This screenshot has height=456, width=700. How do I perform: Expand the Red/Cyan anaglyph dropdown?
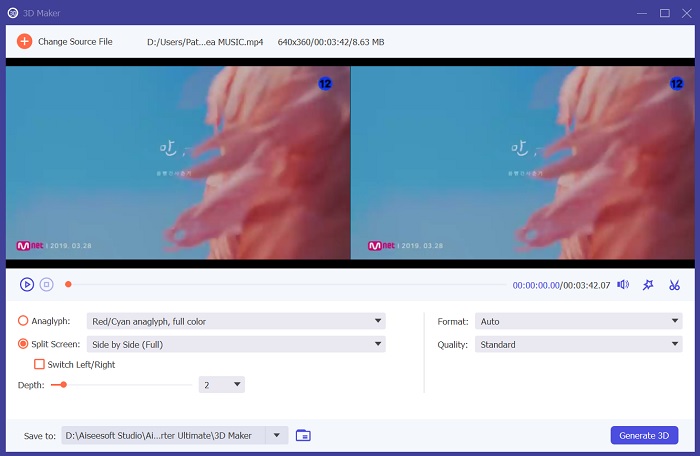click(x=236, y=321)
